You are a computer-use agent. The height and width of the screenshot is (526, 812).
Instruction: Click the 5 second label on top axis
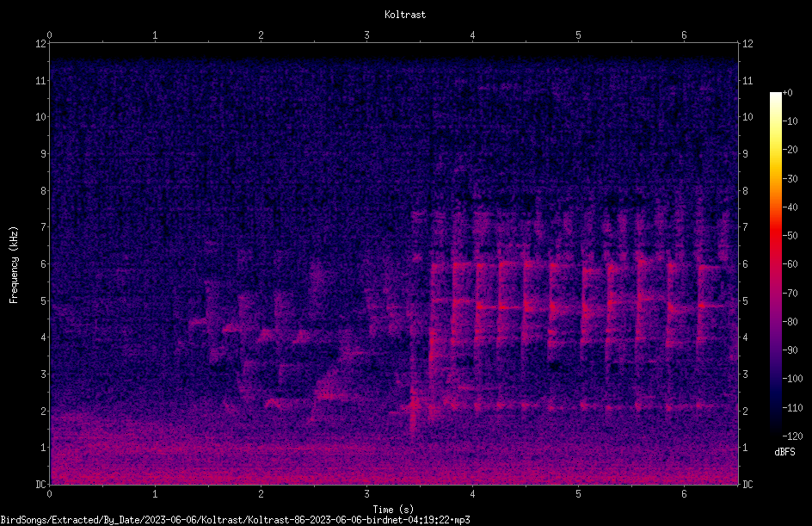click(x=578, y=35)
